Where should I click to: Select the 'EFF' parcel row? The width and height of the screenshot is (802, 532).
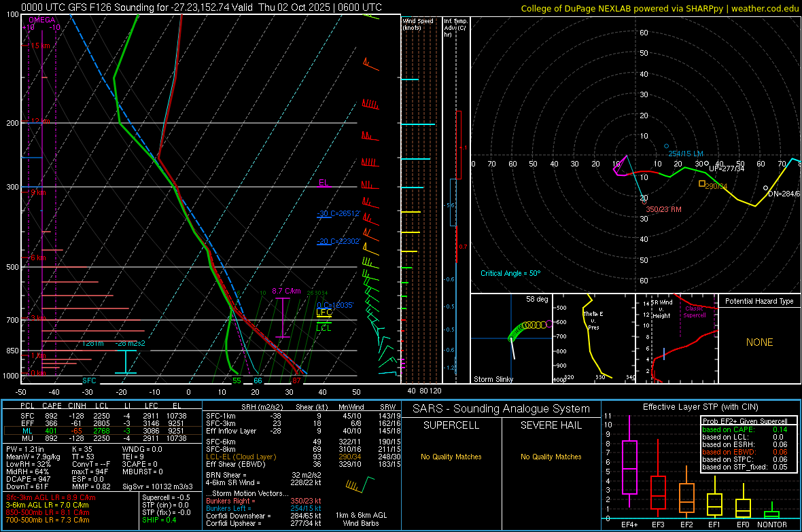pyautogui.click(x=103, y=423)
